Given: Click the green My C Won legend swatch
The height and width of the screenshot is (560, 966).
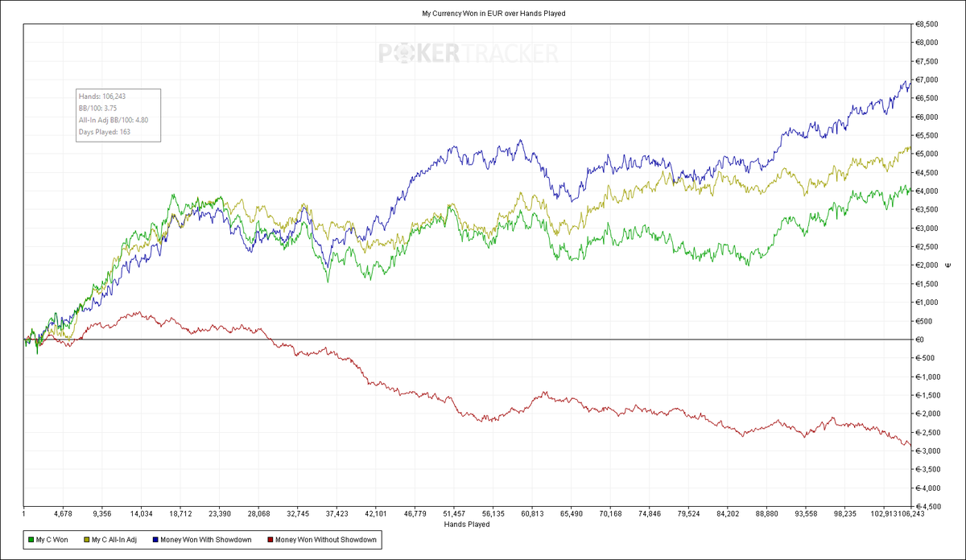Looking at the screenshot, I should point(31,539).
